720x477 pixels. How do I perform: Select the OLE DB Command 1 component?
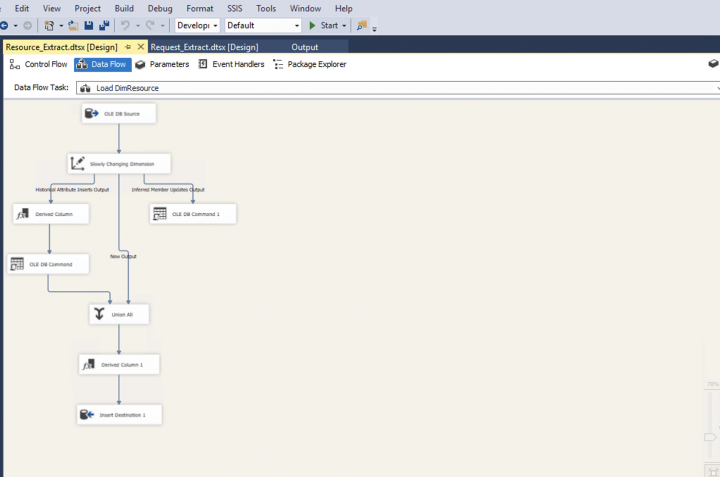pos(193,214)
